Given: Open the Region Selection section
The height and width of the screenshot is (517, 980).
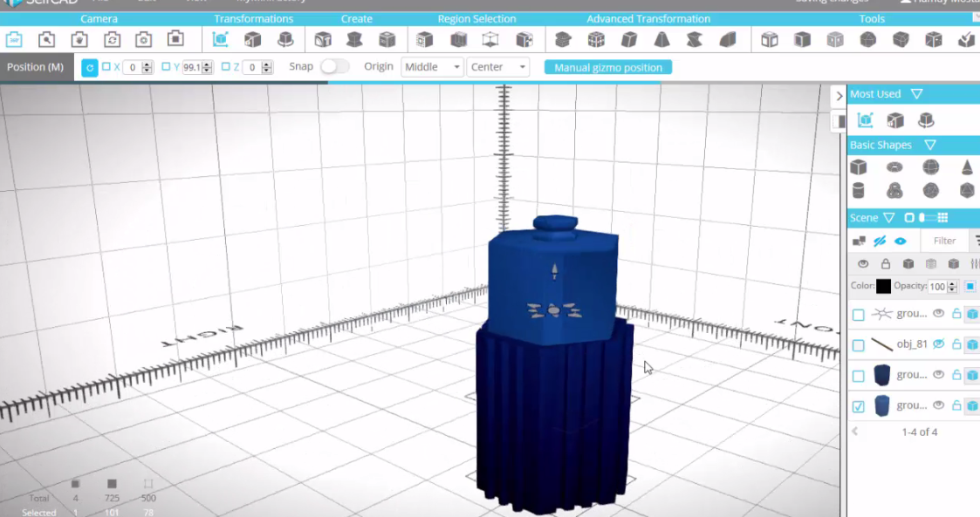Looking at the screenshot, I should point(476,18).
